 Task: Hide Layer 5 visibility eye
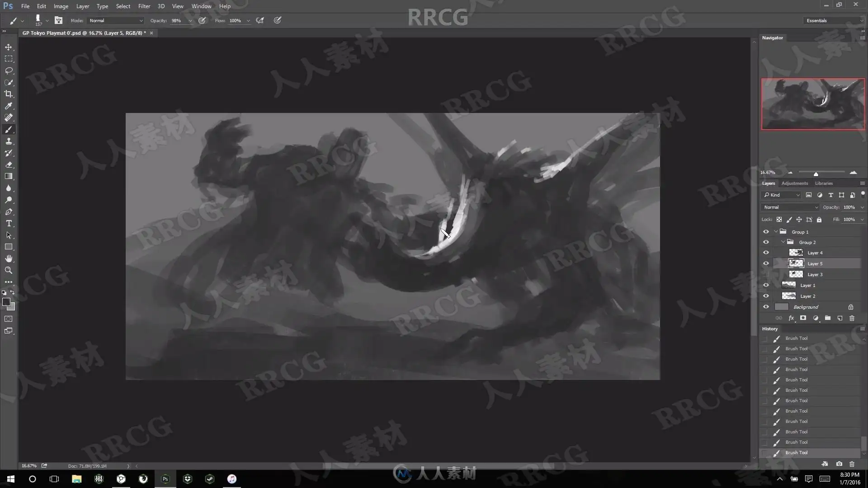766,263
